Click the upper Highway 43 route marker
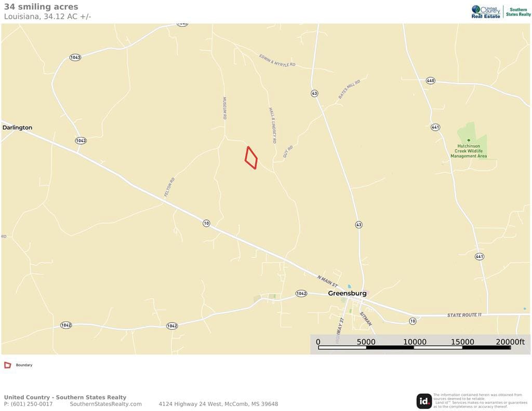Image resolution: width=532 pixels, height=411 pixels. pos(314,93)
